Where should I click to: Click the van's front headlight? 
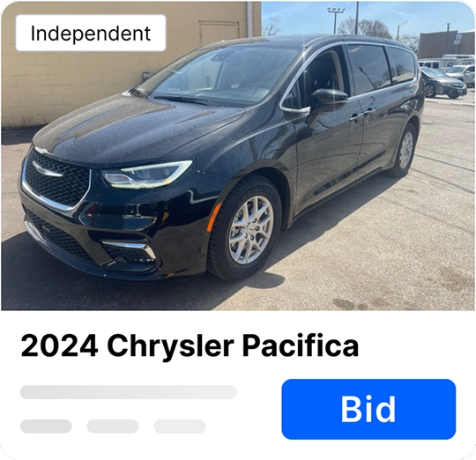[x=146, y=174]
